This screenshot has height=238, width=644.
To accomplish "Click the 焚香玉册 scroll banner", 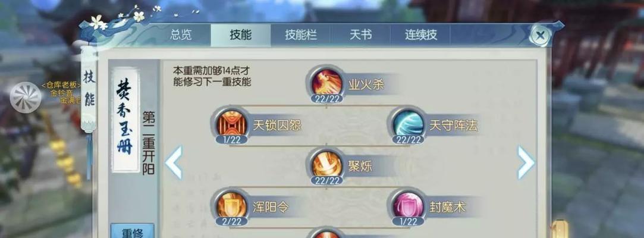I will (x=125, y=119).
